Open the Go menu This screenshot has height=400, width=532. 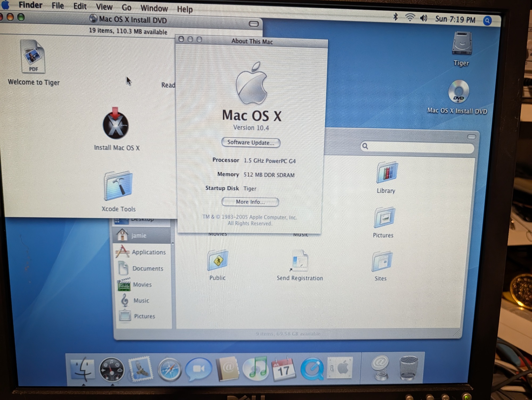126,7
